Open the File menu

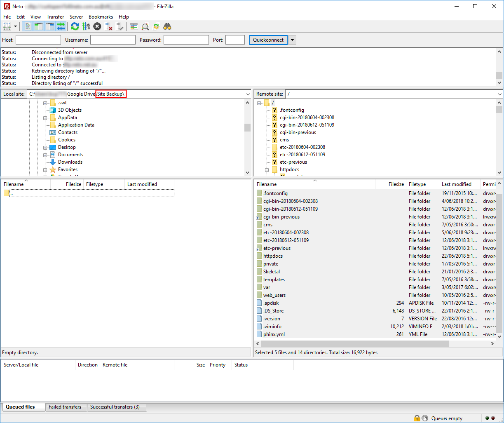(x=7, y=17)
